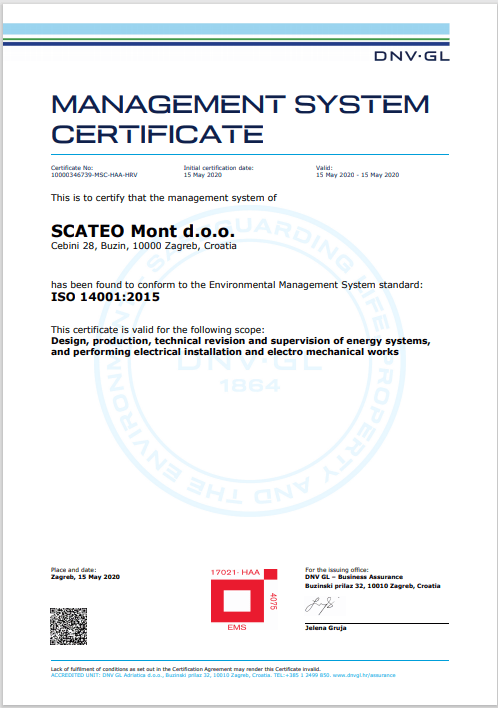This screenshot has height=708, width=498.
Task: Click the 'Lack of fulfilment of conditions' disclaimer
Action: tap(186, 669)
